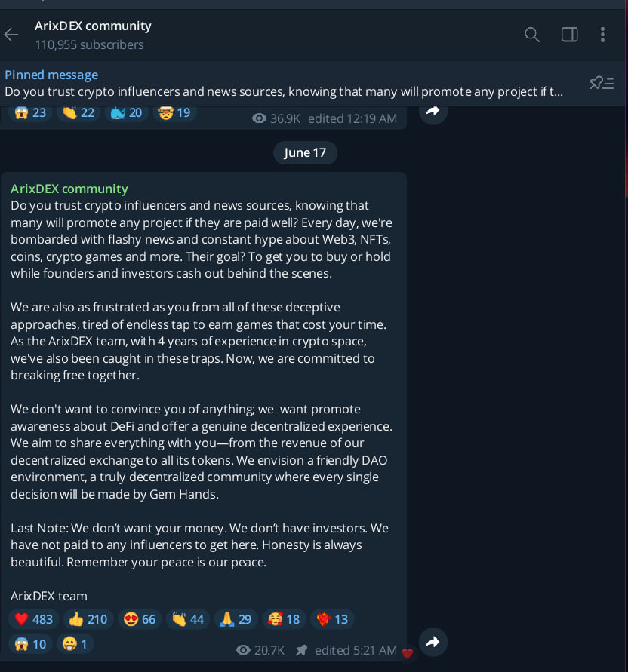Add cowboy face reaction showing 19

pyautogui.click(x=174, y=112)
